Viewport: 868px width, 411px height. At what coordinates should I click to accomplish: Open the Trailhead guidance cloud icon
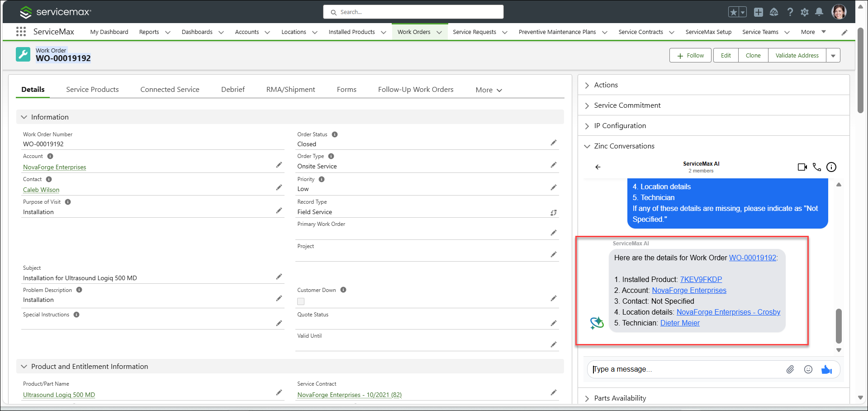pyautogui.click(x=774, y=12)
